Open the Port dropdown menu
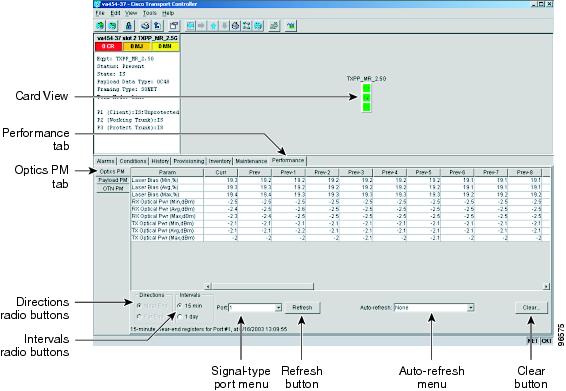566x391 pixels. 278,308
